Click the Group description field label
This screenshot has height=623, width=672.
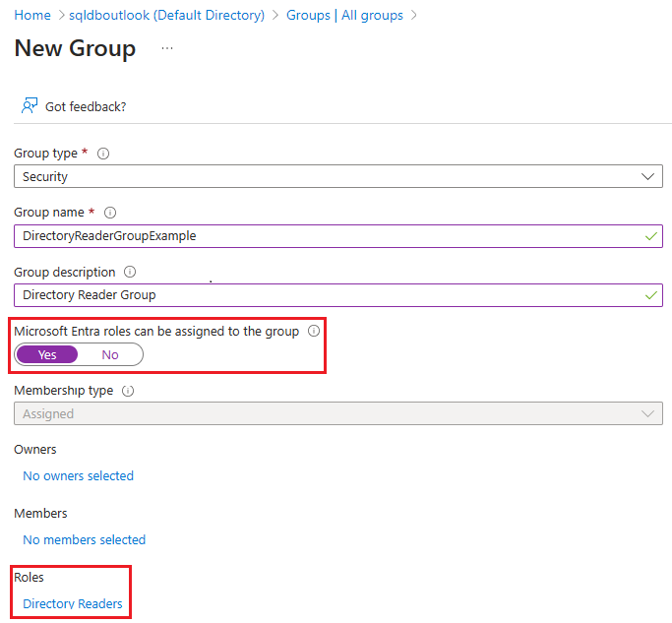tap(65, 272)
